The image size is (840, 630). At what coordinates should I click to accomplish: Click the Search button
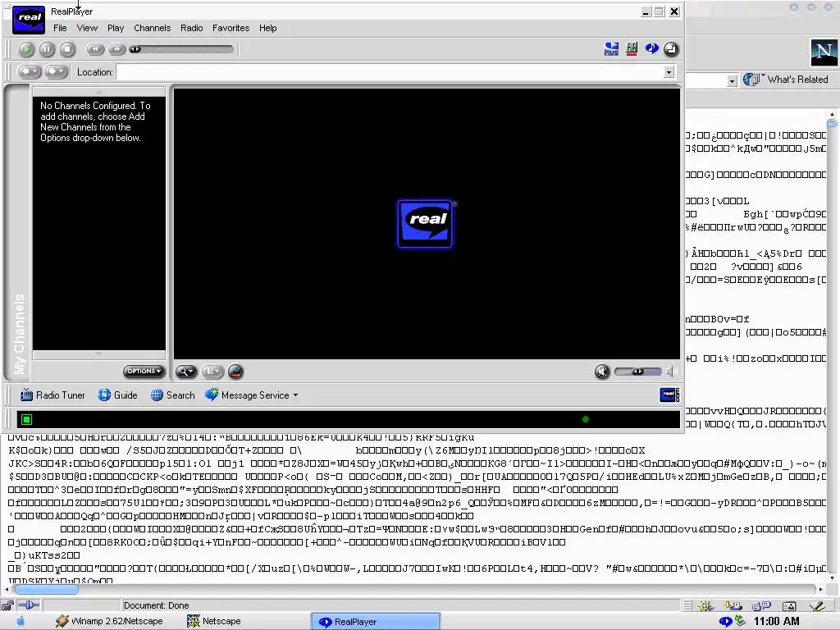tap(172, 395)
